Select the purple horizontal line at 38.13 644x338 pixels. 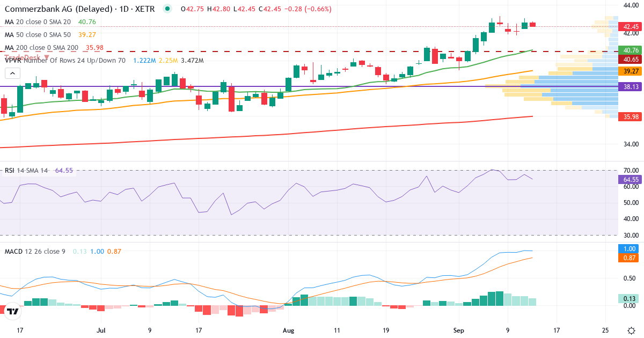[x=309, y=86]
